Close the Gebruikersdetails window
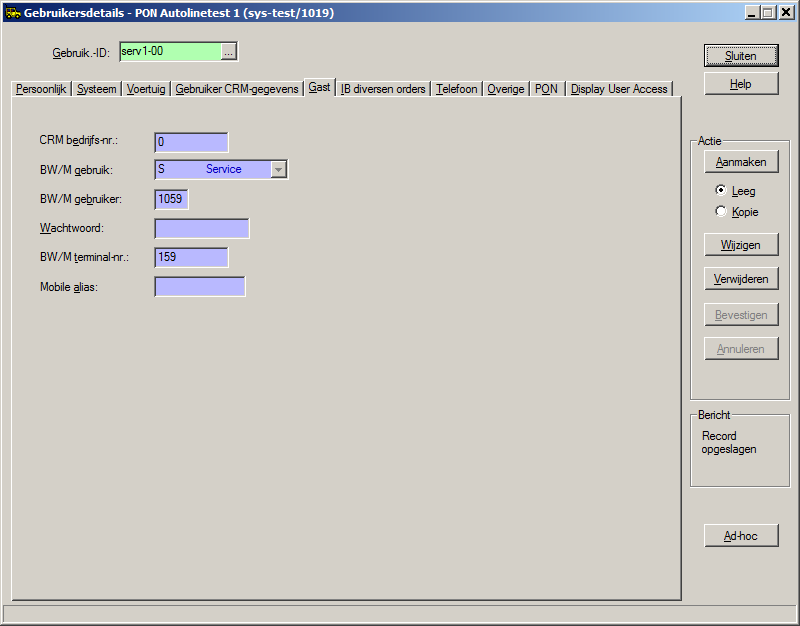 [786, 13]
